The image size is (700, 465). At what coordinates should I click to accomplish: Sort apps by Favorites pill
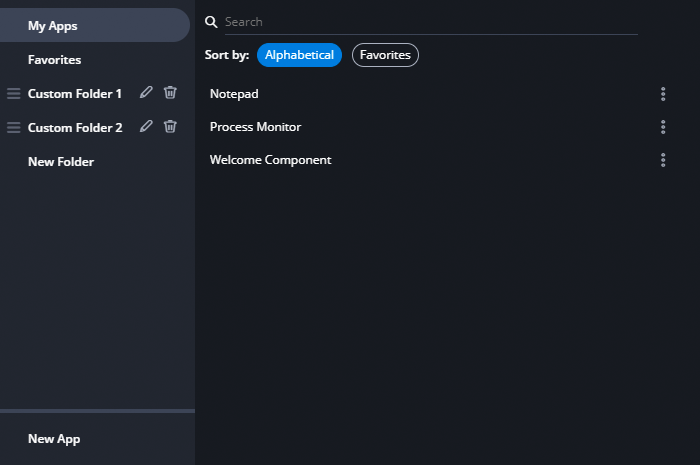click(x=385, y=55)
